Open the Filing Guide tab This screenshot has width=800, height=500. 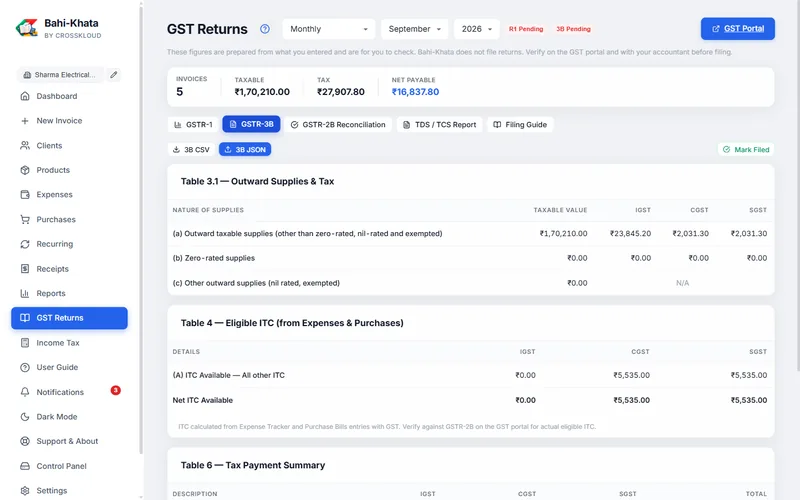(520, 124)
